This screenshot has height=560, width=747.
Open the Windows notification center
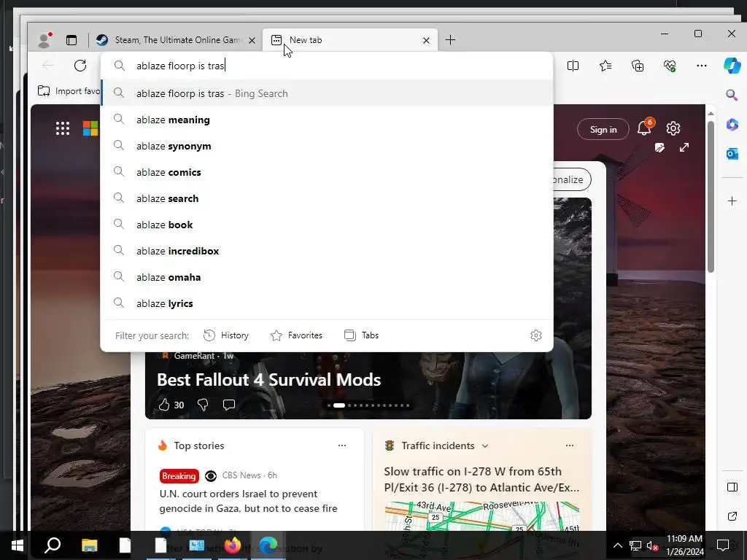click(723, 545)
